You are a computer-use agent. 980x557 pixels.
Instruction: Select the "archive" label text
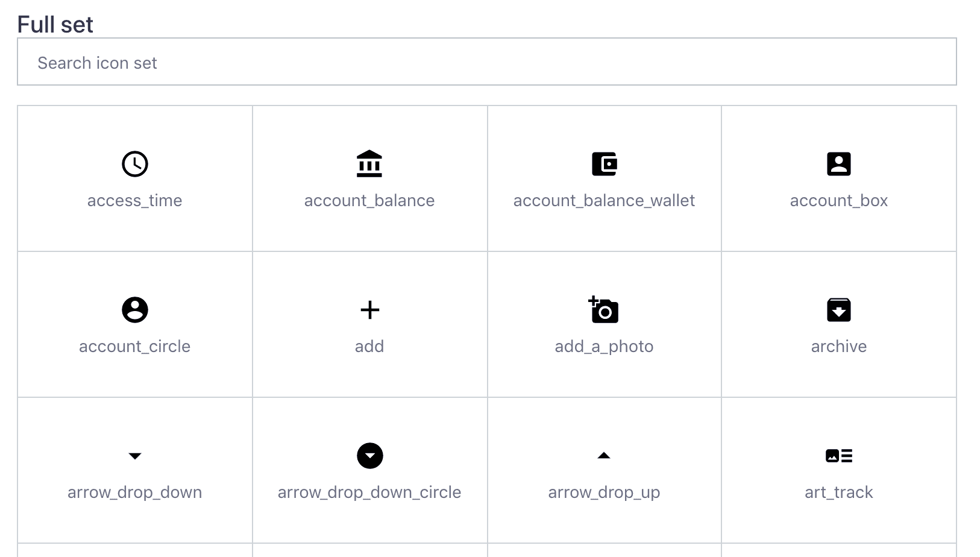pyautogui.click(x=838, y=347)
